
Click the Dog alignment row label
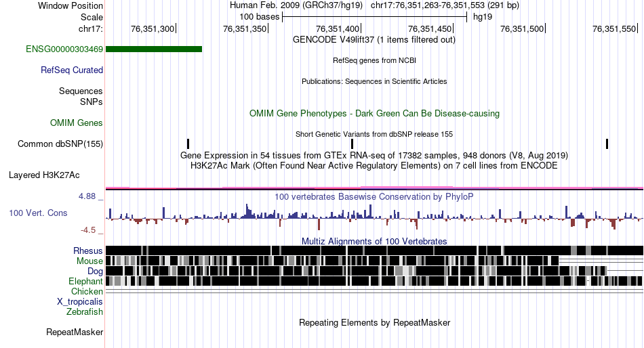pos(95,271)
